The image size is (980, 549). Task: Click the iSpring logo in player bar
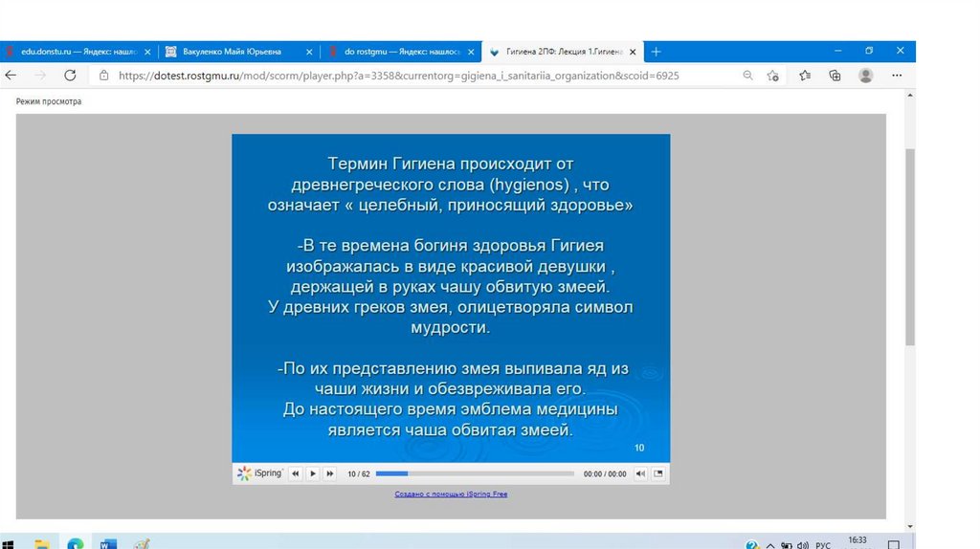pos(259,473)
